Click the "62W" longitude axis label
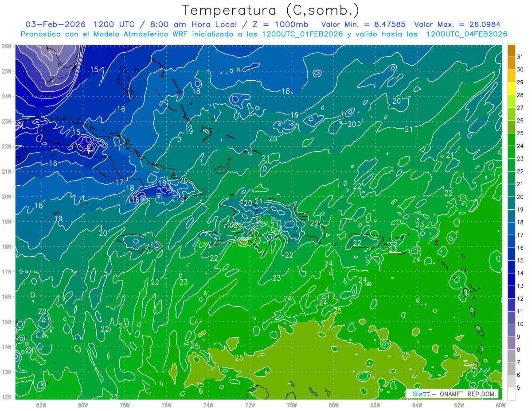The height and width of the screenshot is (411, 532). [x=459, y=405]
